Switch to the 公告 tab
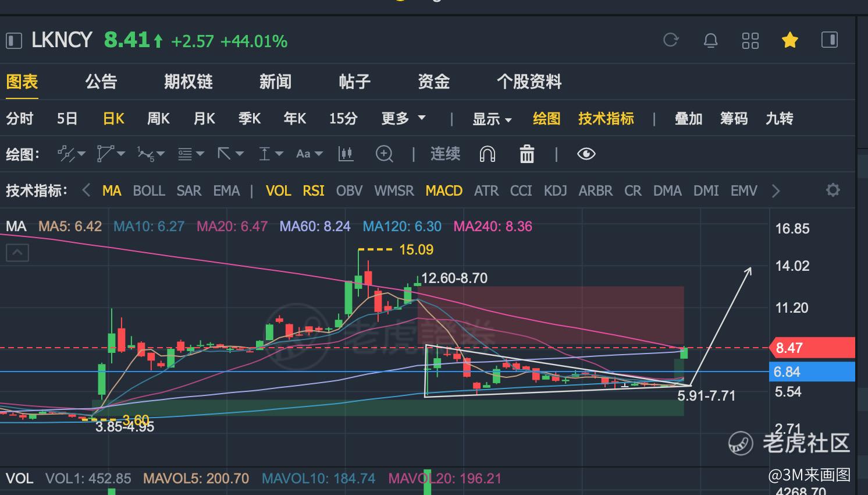This screenshot has height=495, width=868. click(x=101, y=82)
